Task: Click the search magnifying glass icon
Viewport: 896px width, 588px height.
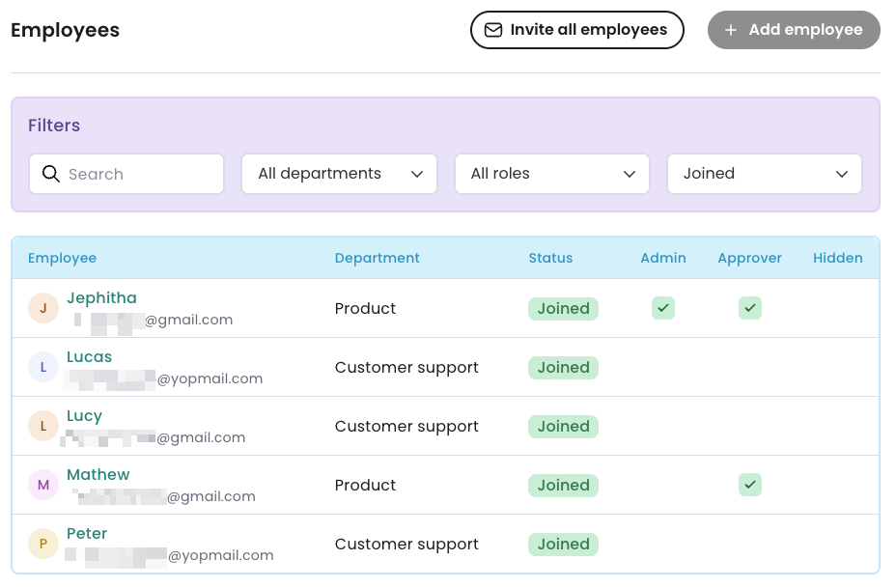Action: (51, 174)
